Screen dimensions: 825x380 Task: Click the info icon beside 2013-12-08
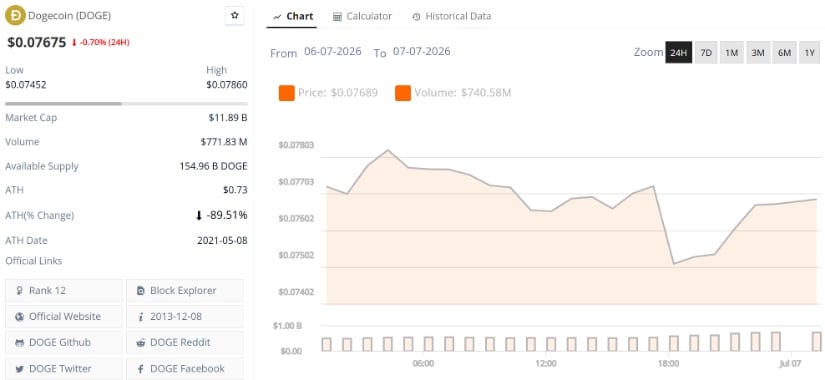coord(140,317)
